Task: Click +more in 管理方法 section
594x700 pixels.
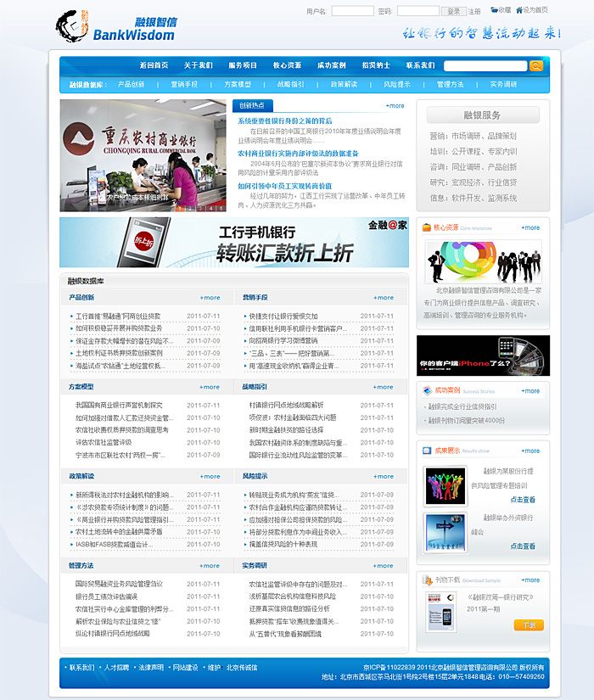Action: click(x=210, y=566)
